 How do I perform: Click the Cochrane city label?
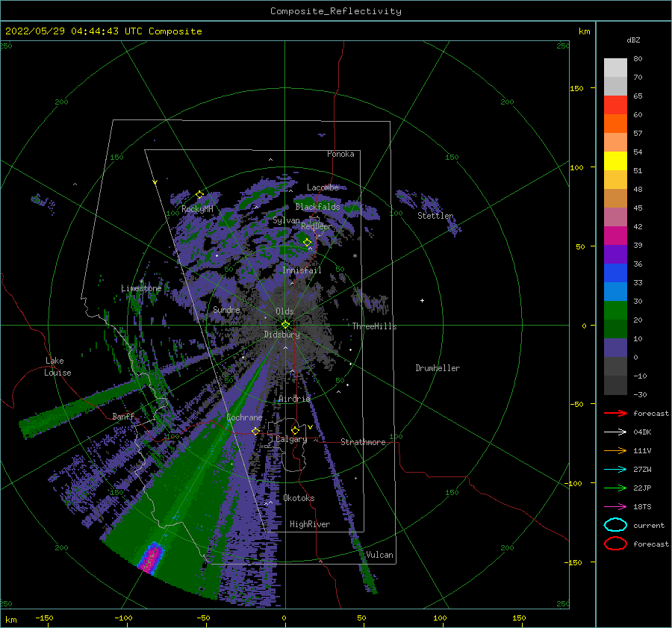coord(244,417)
